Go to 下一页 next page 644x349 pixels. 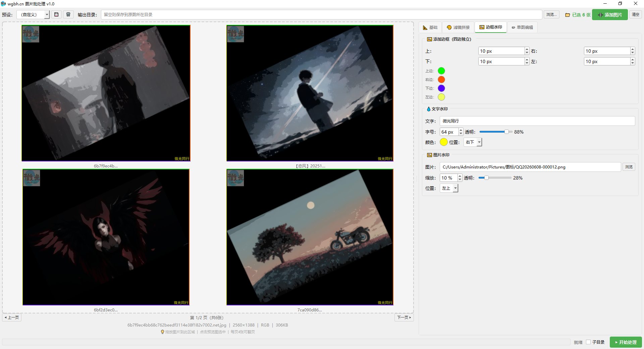tap(404, 317)
